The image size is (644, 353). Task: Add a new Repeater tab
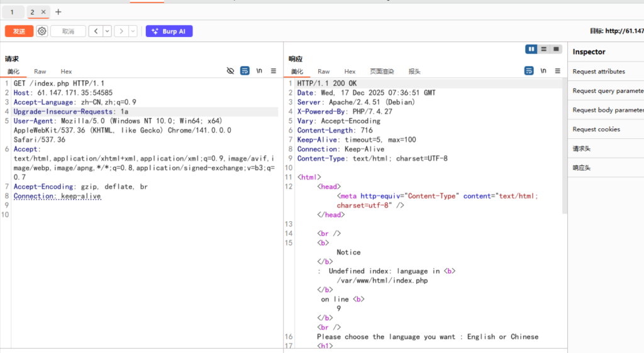[58, 12]
